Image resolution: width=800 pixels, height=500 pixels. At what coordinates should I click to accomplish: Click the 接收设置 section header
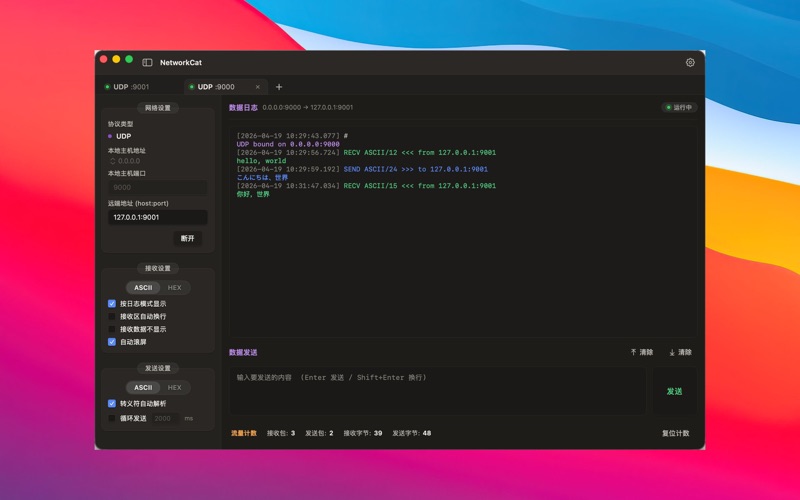[158, 268]
